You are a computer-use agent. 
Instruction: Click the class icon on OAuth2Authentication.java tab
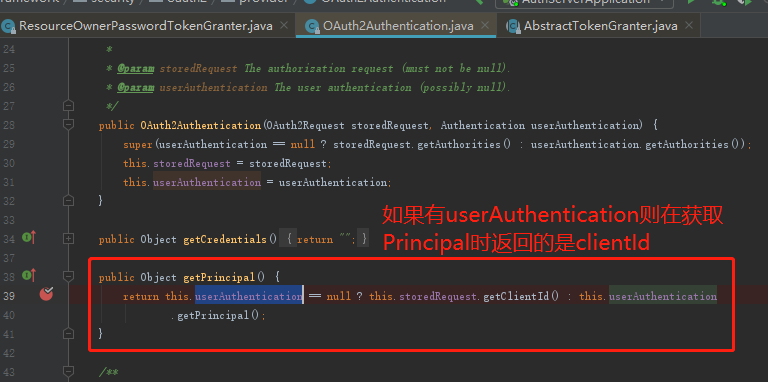tap(312, 26)
